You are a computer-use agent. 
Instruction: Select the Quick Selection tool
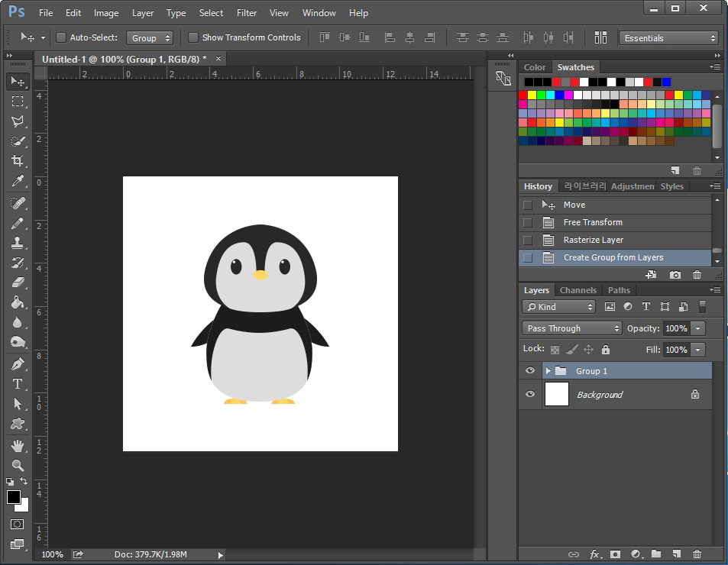click(x=18, y=141)
